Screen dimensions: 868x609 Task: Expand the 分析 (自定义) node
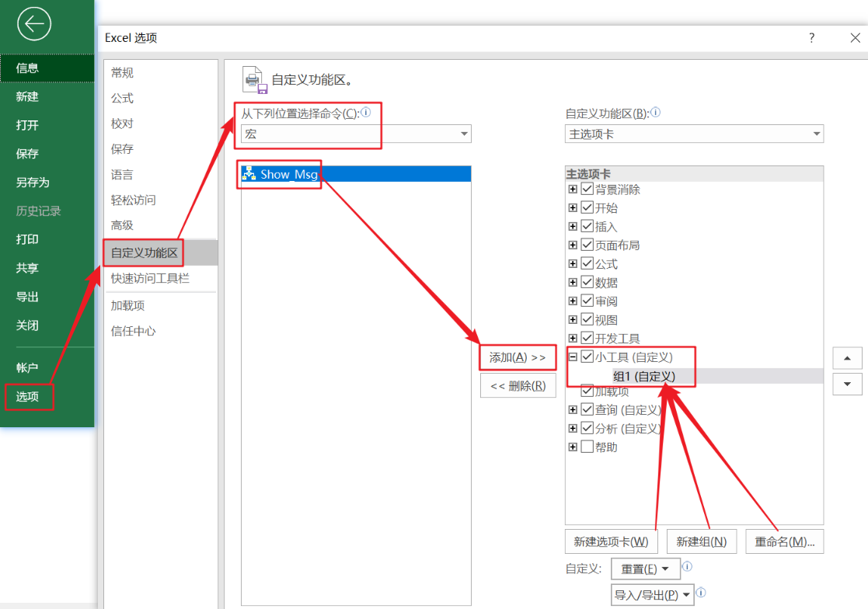pyautogui.click(x=573, y=428)
